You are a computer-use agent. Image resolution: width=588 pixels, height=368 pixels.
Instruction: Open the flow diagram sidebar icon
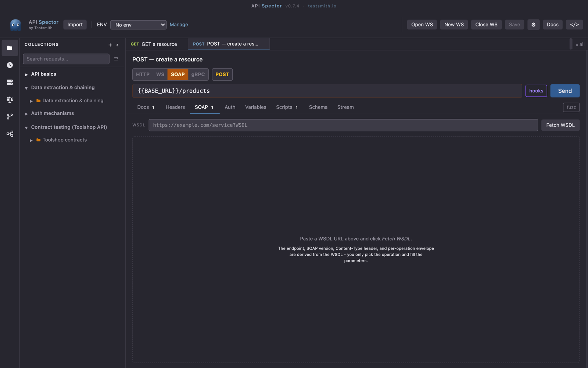[x=10, y=134]
